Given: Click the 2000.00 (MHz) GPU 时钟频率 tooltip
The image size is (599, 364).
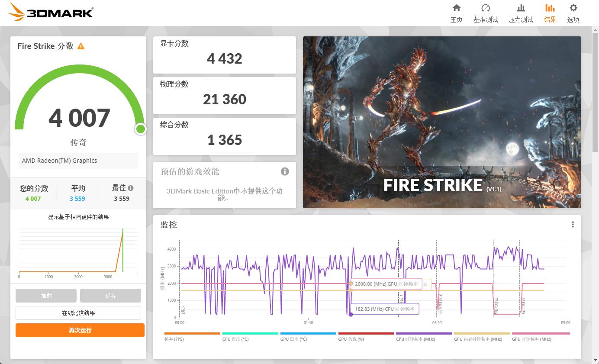Looking at the screenshot, I should (x=386, y=284).
